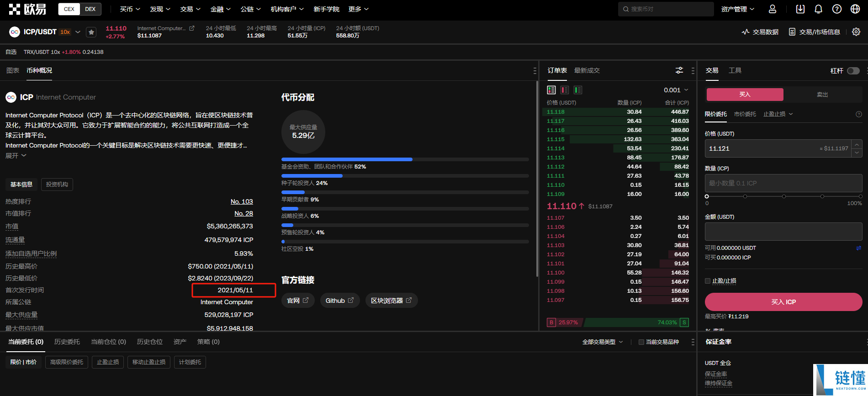The image size is (868, 396).
Task: Open the Github link
Action: coord(340,301)
